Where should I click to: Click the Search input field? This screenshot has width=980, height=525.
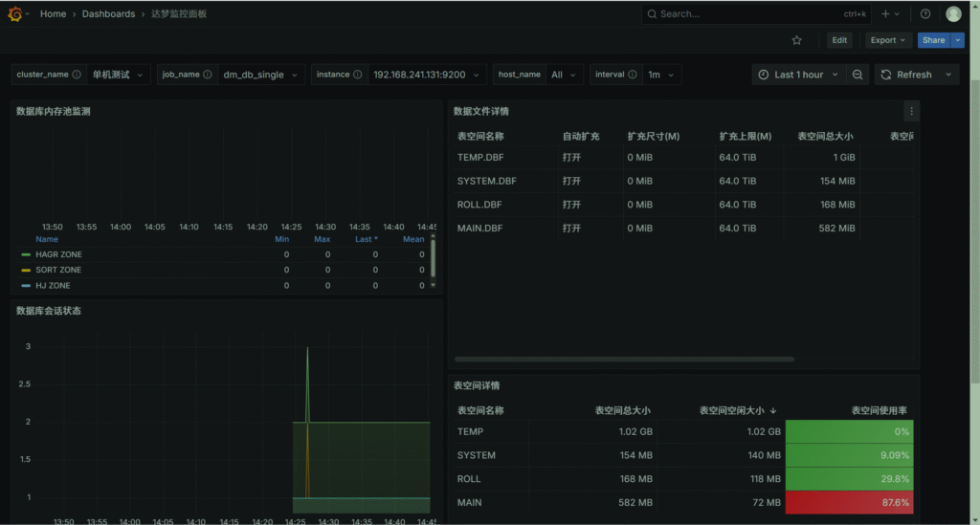click(x=727, y=14)
